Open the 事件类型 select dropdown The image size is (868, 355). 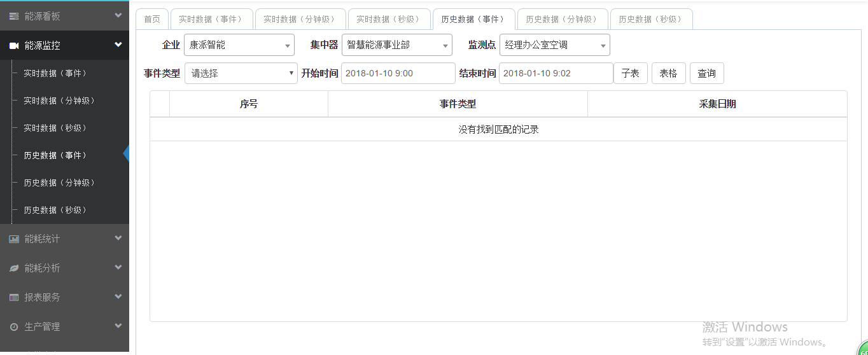(x=241, y=73)
